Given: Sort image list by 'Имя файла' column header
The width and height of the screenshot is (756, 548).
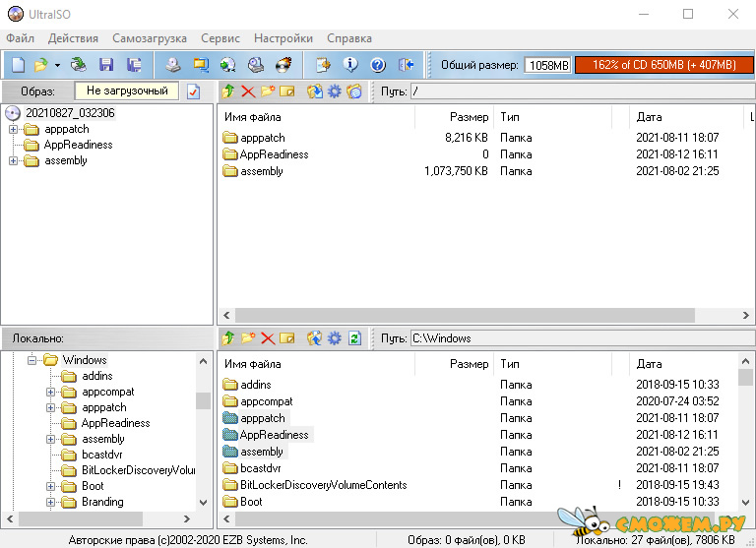Looking at the screenshot, I should pyautogui.click(x=318, y=117).
